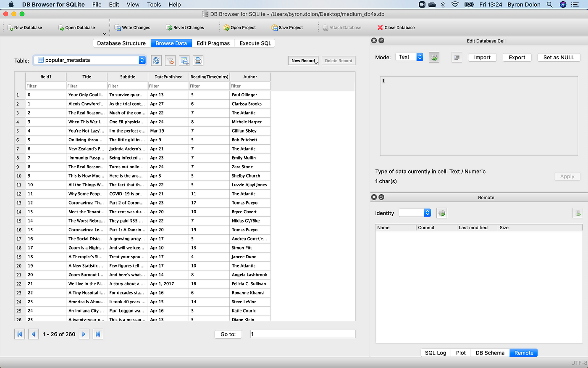Click the word wrap icon in Edit Cell
The image size is (588, 368).
tap(457, 57)
